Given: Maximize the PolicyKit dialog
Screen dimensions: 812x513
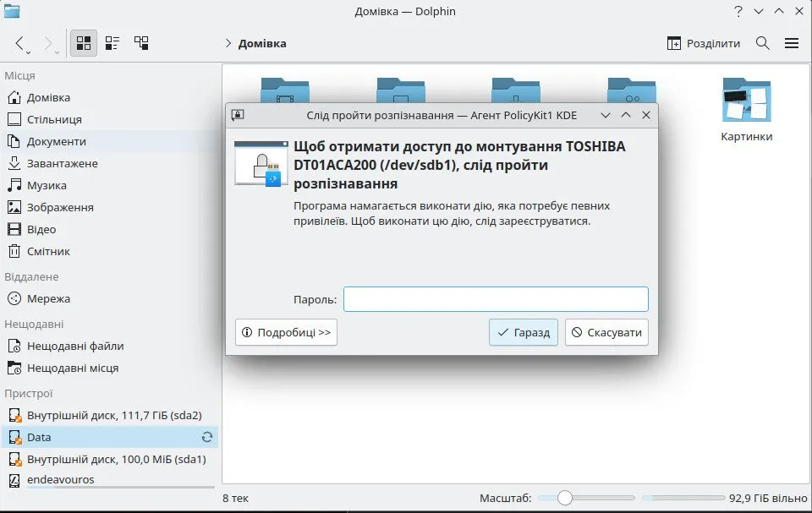Looking at the screenshot, I should [x=626, y=115].
